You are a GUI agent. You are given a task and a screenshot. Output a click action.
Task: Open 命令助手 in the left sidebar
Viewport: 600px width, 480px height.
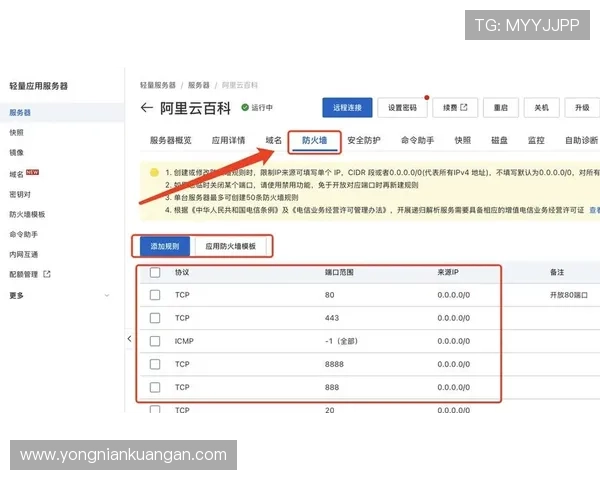(24, 234)
